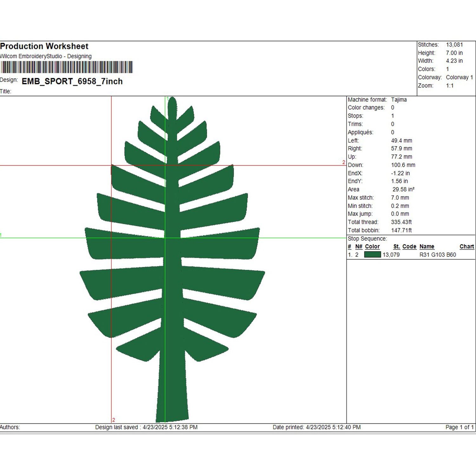This screenshot has width=476, height=474.
Task: Select design name EMB_SPORT_6958_7inch
Action: 72,81
